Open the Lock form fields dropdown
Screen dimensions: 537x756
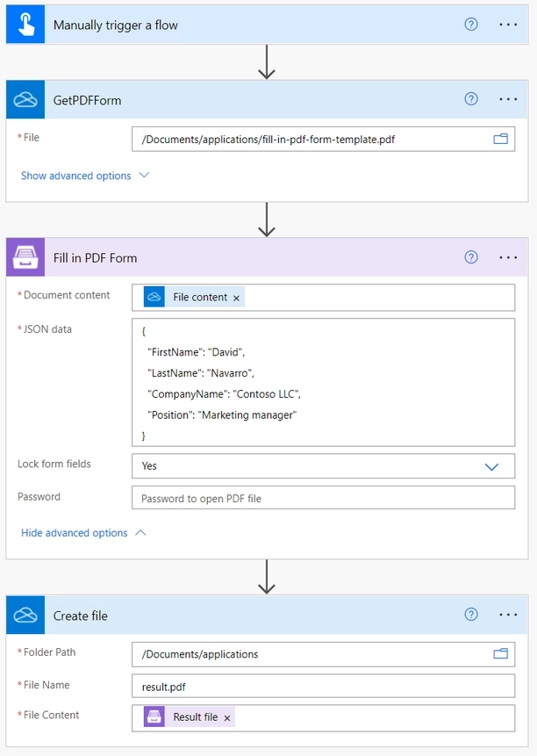pos(491,466)
